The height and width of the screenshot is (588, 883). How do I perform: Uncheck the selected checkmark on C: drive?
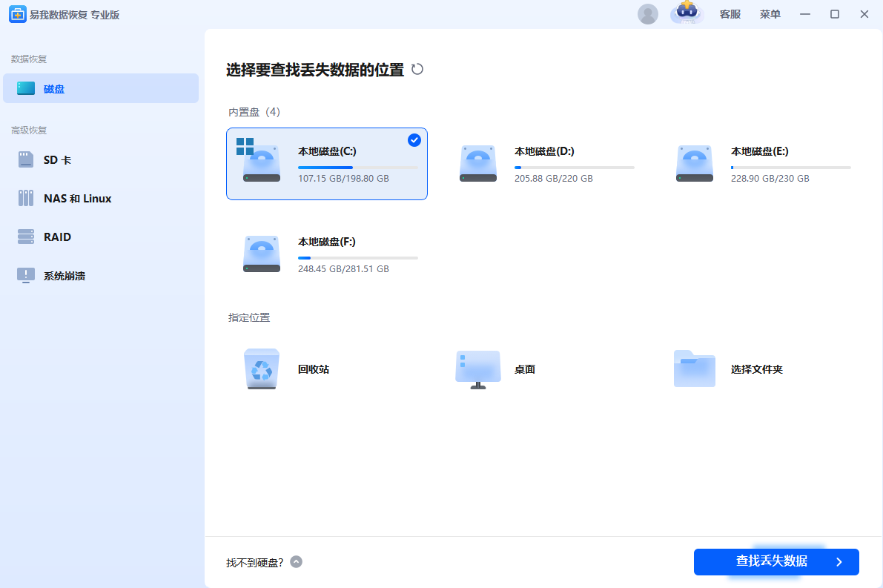pyautogui.click(x=414, y=140)
